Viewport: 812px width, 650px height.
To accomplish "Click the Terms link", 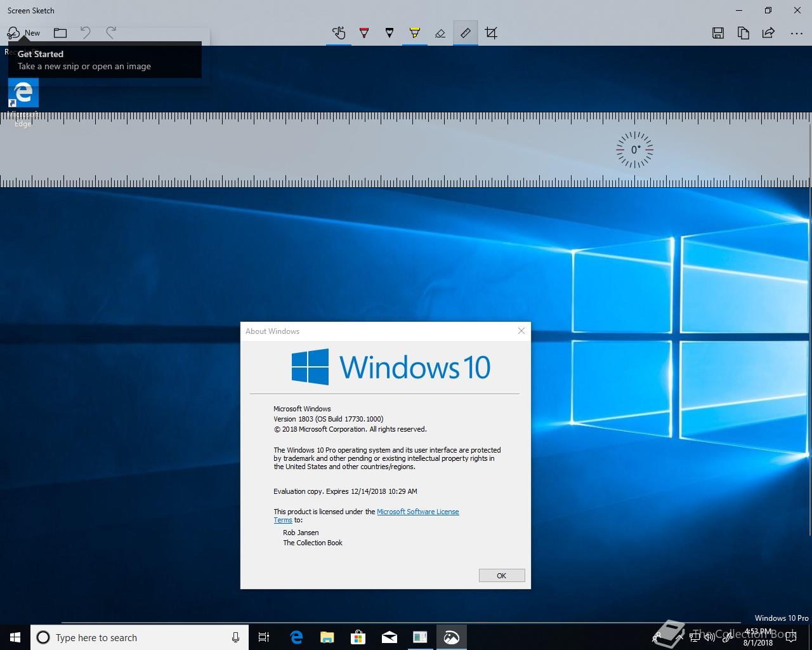I will [x=283, y=520].
